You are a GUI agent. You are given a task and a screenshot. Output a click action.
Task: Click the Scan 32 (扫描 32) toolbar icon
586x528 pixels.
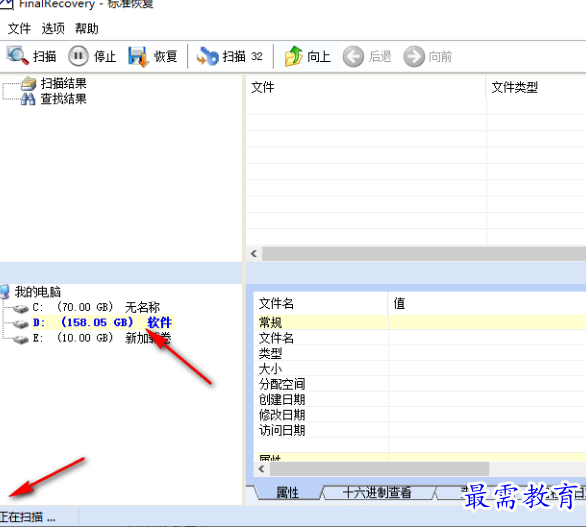(x=207, y=56)
